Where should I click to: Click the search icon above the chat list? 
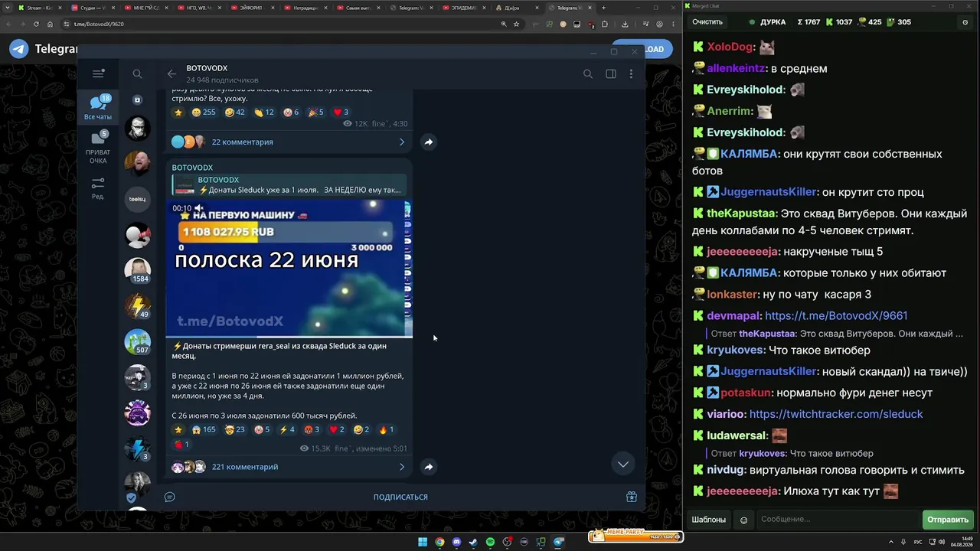point(137,74)
